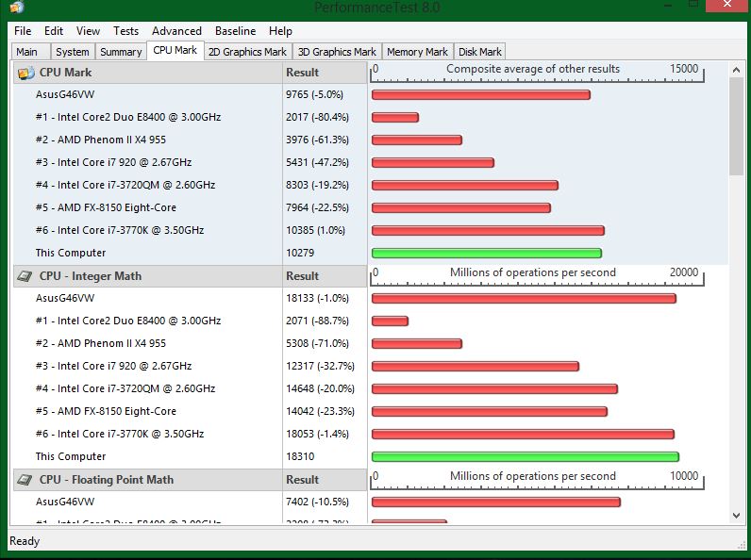Switch to the System tab
Image resolution: width=751 pixels, height=560 pixels.
click(x=73, y=52)
